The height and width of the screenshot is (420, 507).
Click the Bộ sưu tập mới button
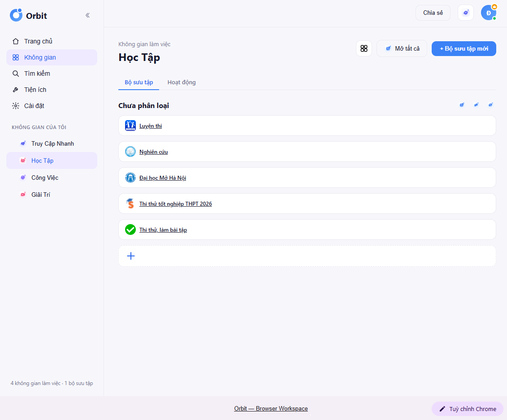464,48
